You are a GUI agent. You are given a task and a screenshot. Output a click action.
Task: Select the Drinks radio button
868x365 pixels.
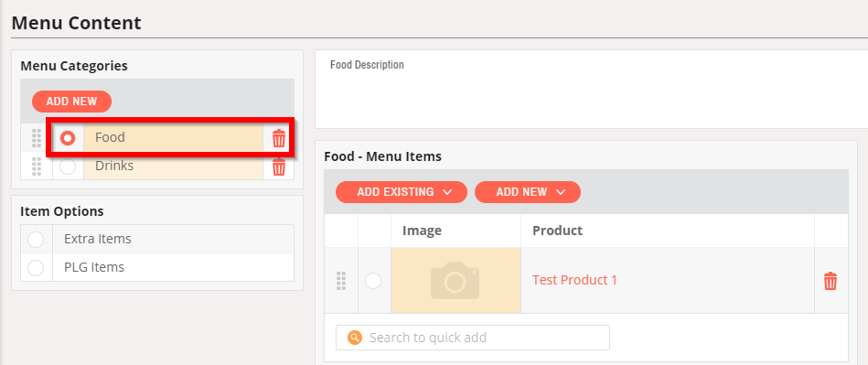[x=68, y=166]
